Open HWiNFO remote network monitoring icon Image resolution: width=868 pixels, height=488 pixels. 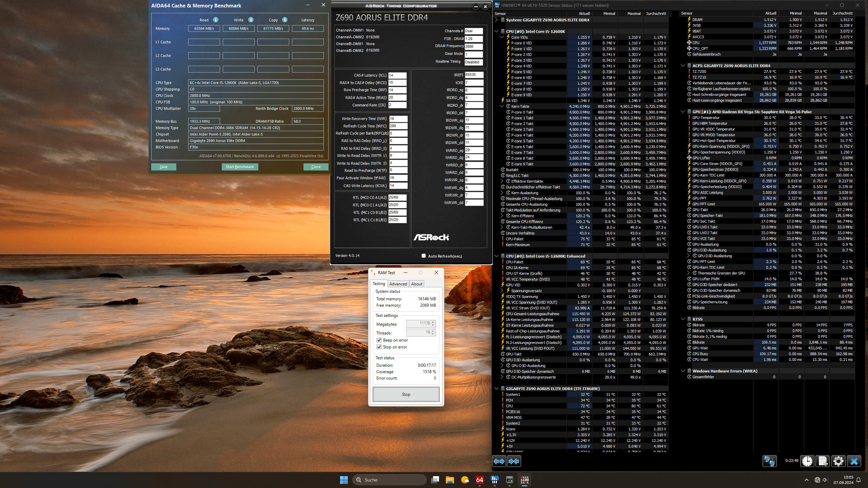tap(769, 461)
